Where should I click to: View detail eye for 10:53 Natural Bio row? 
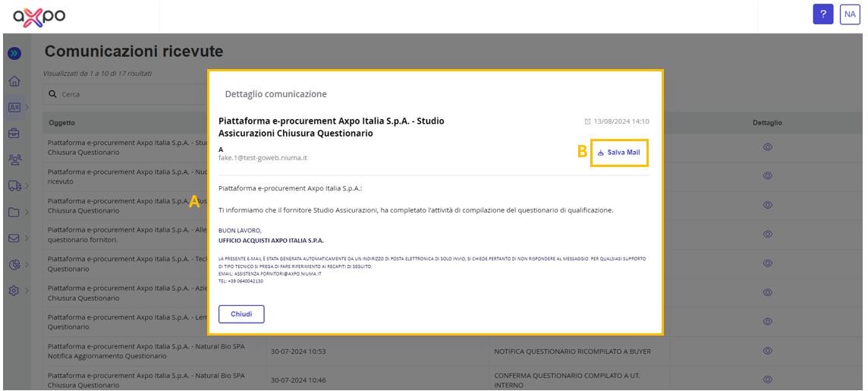[767, 351]
